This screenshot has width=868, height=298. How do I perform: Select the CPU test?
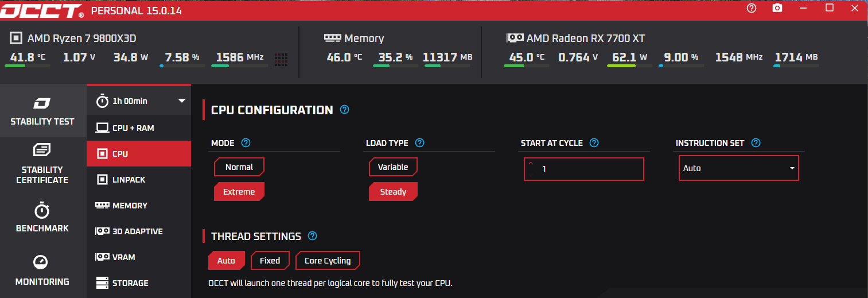point(138,153)
